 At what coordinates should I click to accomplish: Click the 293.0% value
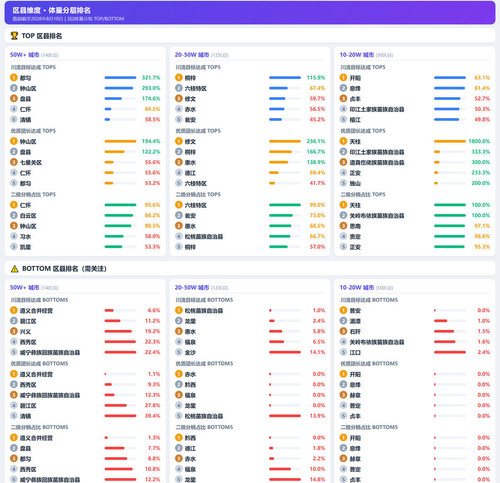click(x=151, y=88)
